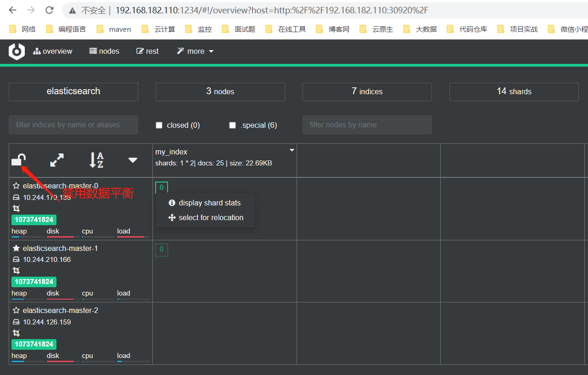Viewport: 588px width, 375px height.
Task: Click star icon of elasticsearch-master-0
Action: (16, 186)
